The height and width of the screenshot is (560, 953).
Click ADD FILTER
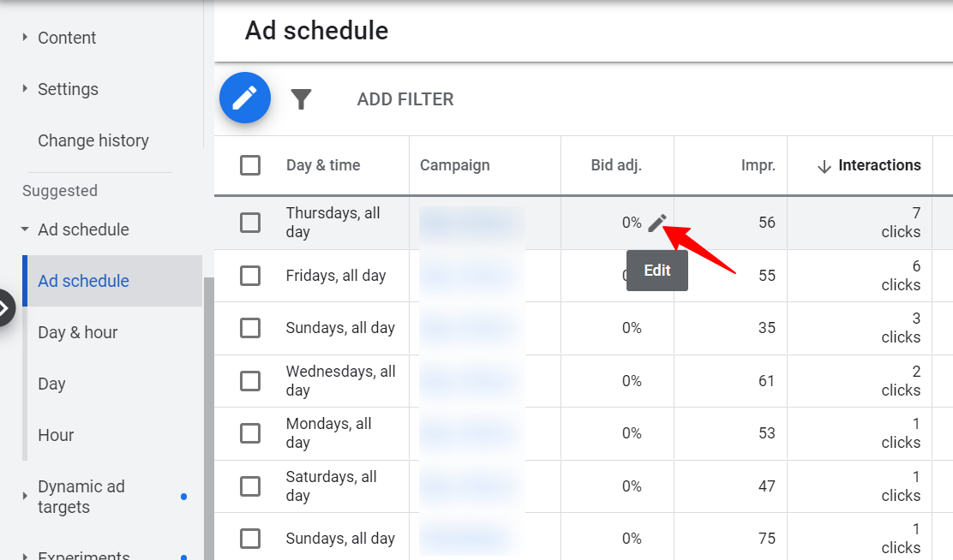click(405, 98)
